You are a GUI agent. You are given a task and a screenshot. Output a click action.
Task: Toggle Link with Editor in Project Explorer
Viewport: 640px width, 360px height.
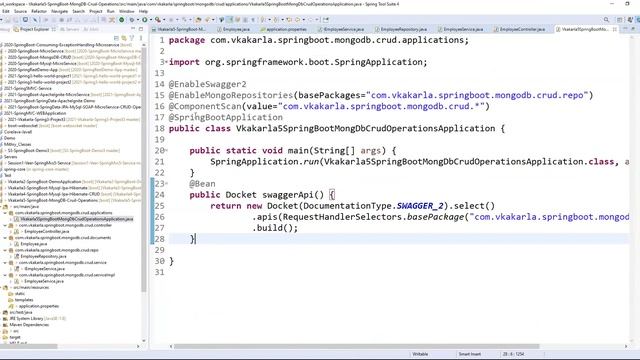coord(124,38)
